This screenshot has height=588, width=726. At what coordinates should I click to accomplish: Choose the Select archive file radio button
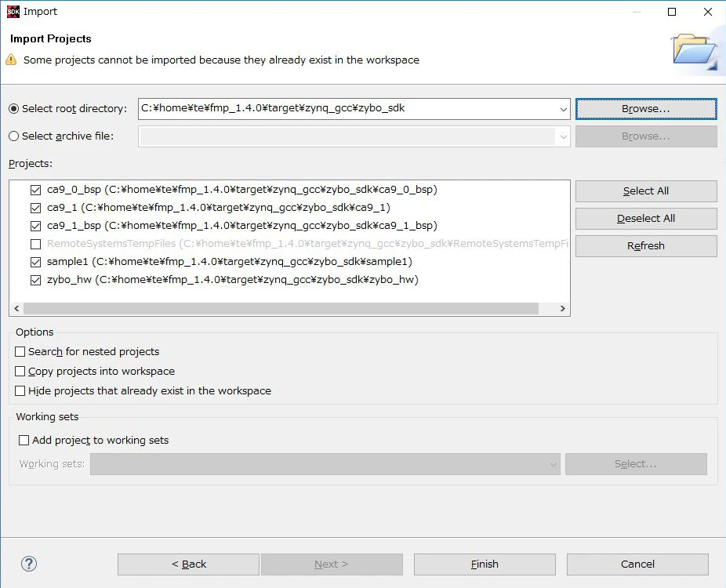coord(14,136)
